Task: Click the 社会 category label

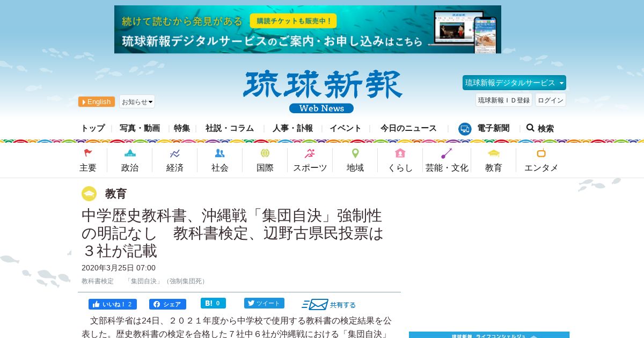Action: coord(220,168)
